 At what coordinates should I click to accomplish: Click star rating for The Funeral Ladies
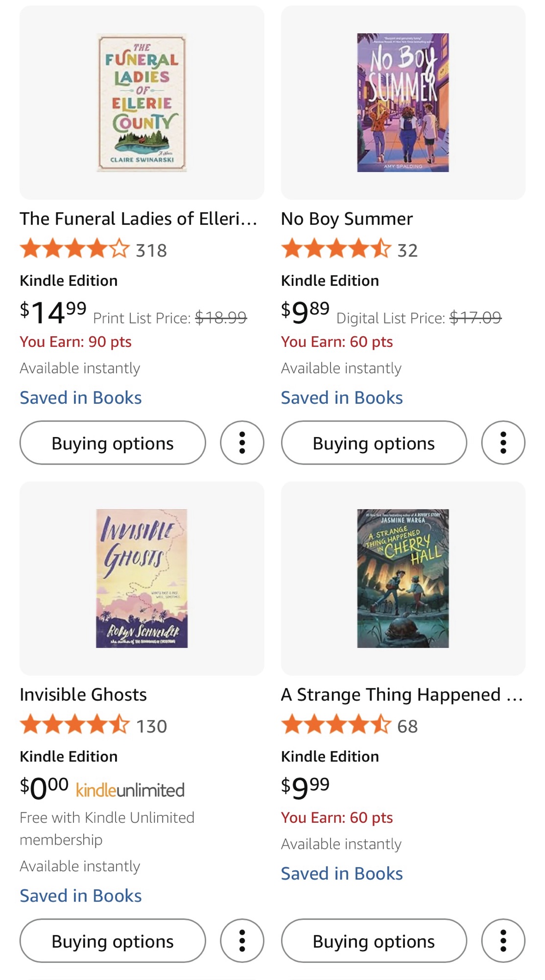tap(75, 249)
